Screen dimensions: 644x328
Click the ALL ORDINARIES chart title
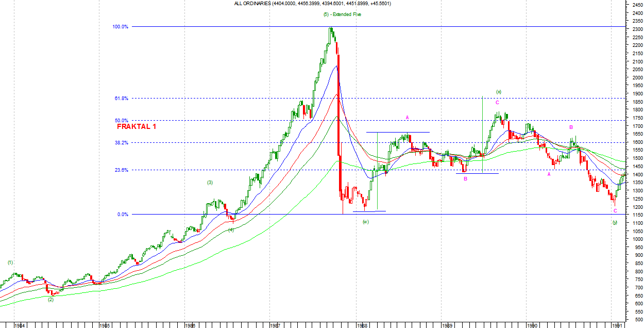point(312,4)
